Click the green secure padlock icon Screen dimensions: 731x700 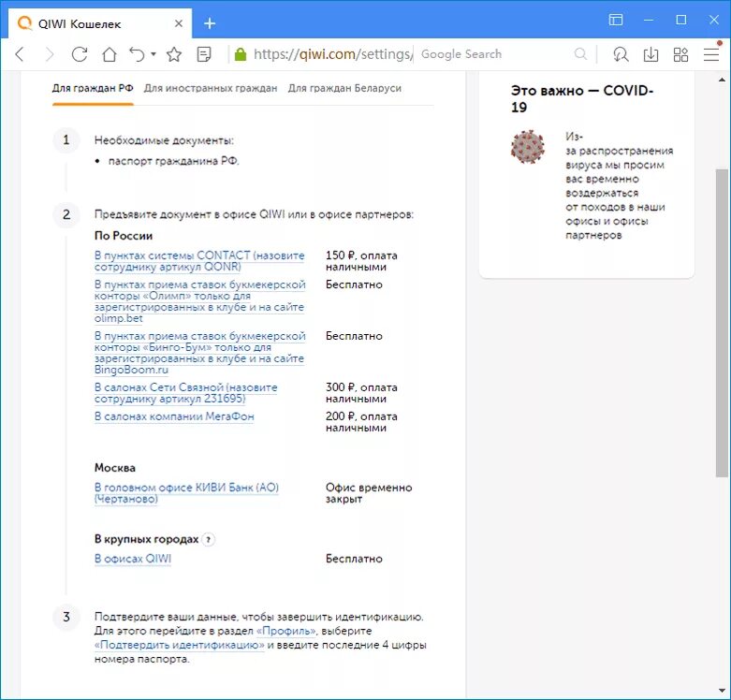point(241,54)
